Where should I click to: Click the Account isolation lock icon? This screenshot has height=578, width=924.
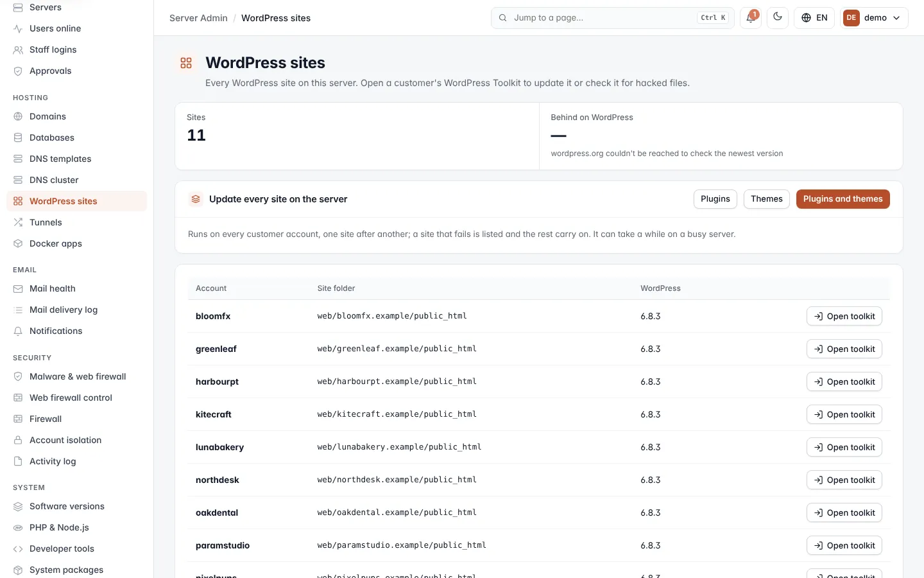[18, 440]
